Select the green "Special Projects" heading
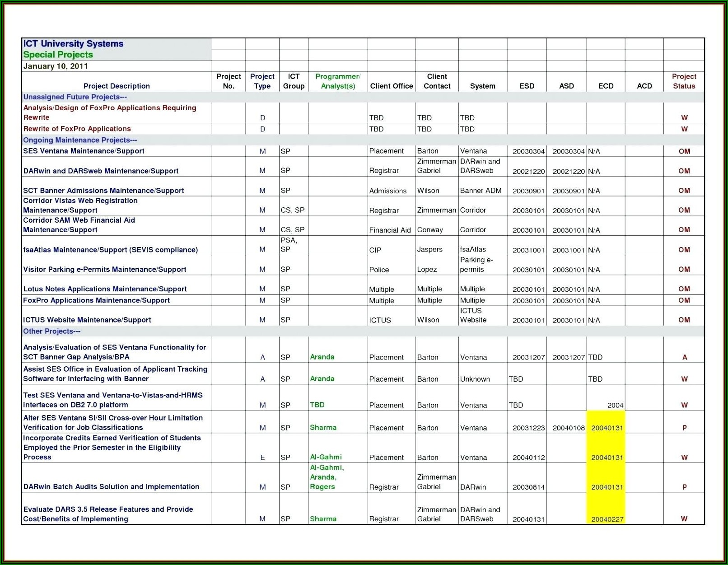Viewport: 728px width, 565px height. (58, 55)
